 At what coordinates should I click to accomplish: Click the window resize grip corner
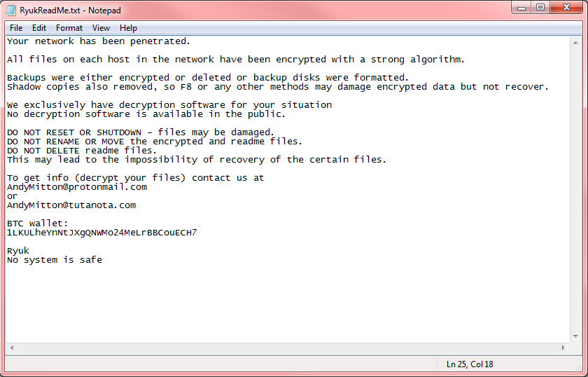578,367
